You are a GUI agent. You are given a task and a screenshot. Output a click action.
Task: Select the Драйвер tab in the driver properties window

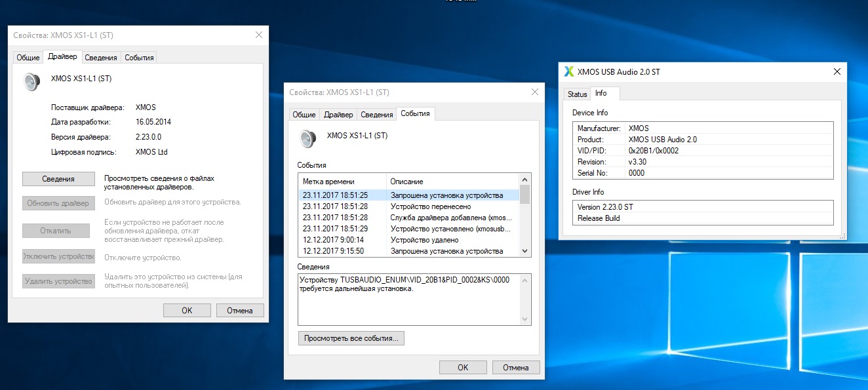pos(62,56)
